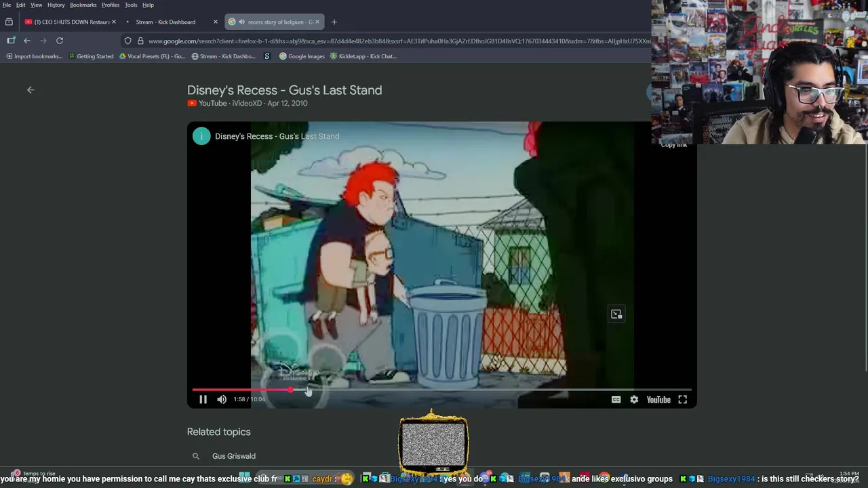Open the S icon bookmark
Viewport: 868px width, 488px height.
pyautogui.click(x=267, y=56)
